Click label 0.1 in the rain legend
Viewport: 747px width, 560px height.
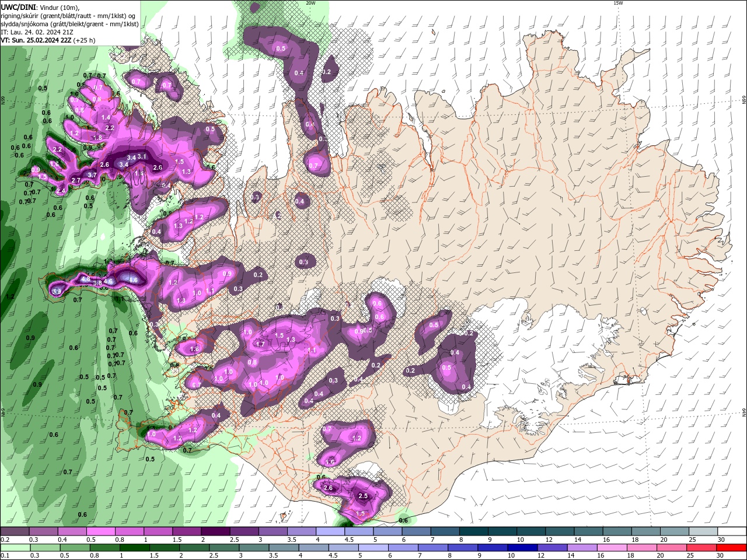[x=5, y=556]
